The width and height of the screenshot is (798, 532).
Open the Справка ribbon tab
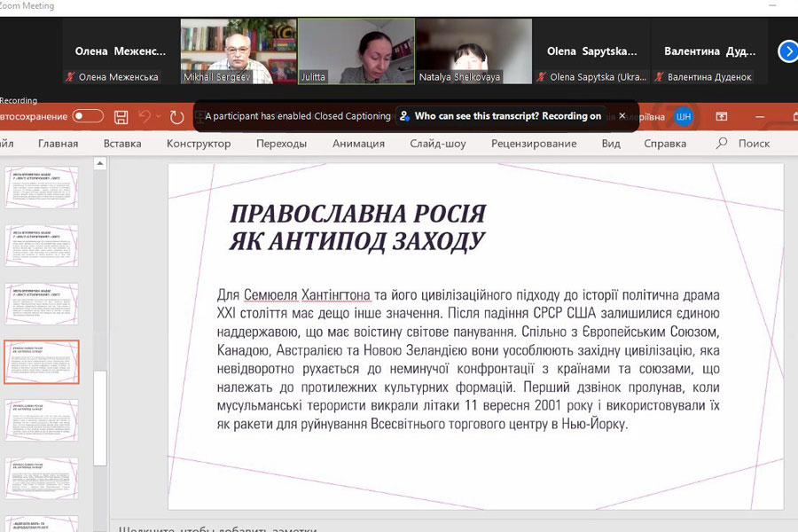(x=665, y=144)
